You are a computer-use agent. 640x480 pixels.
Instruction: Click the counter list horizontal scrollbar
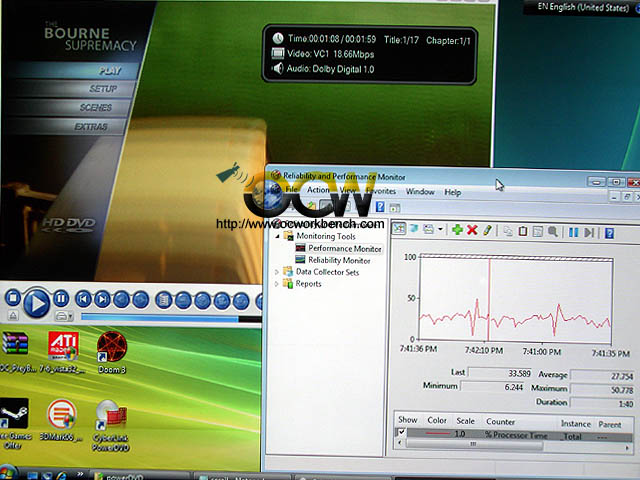click(473, 444)
